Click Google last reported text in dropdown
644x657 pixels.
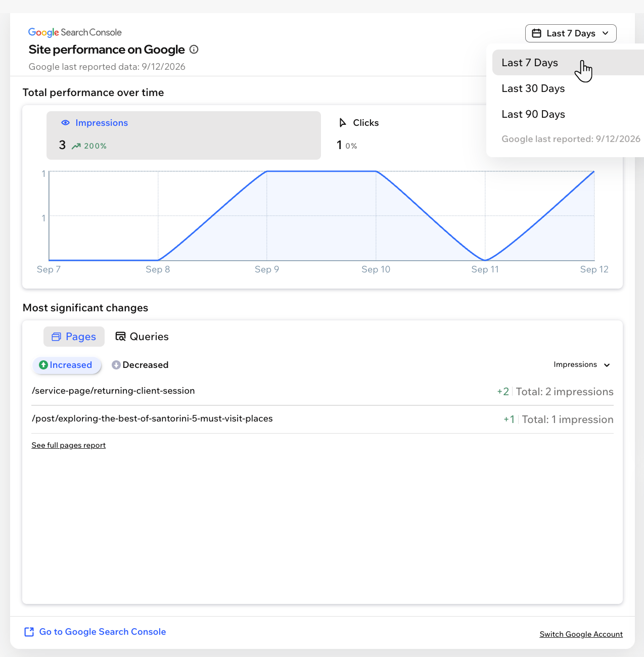(x=571, y=139)
